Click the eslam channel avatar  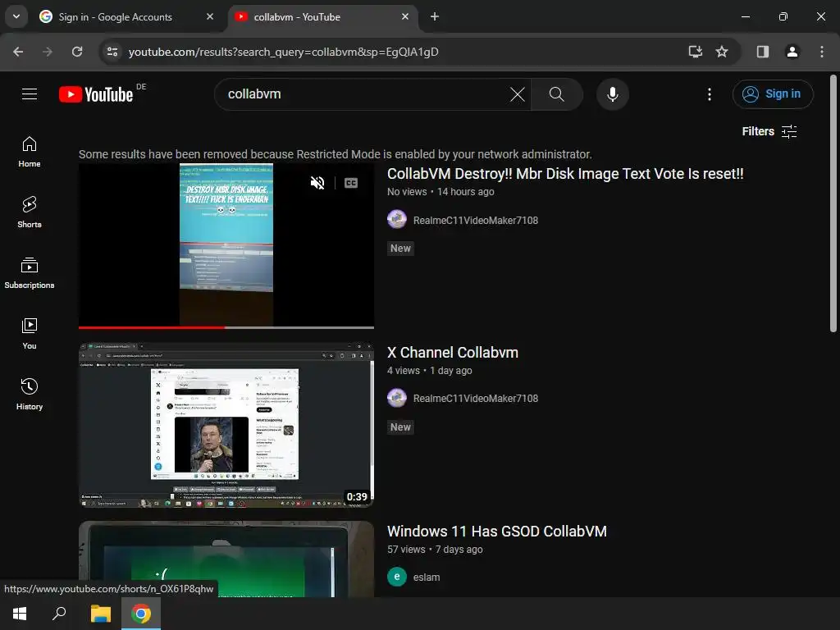tap(397, 577)
